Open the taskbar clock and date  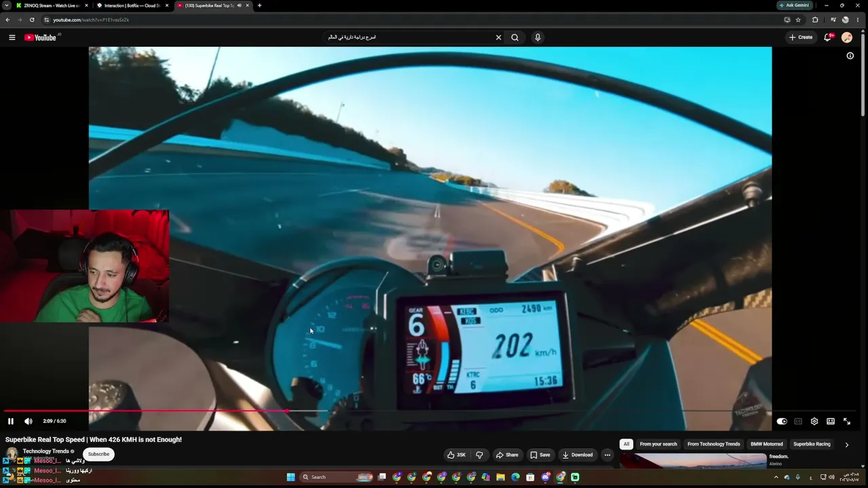point(850,477)
